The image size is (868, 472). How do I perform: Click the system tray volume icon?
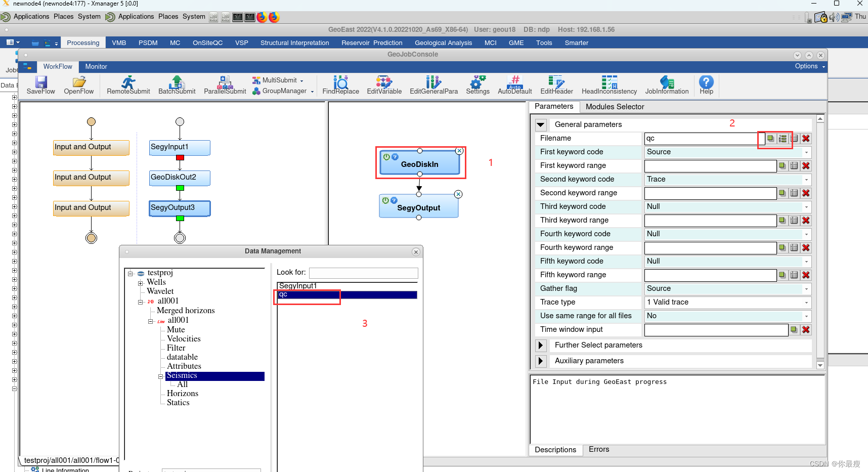(x=834, y=17)
